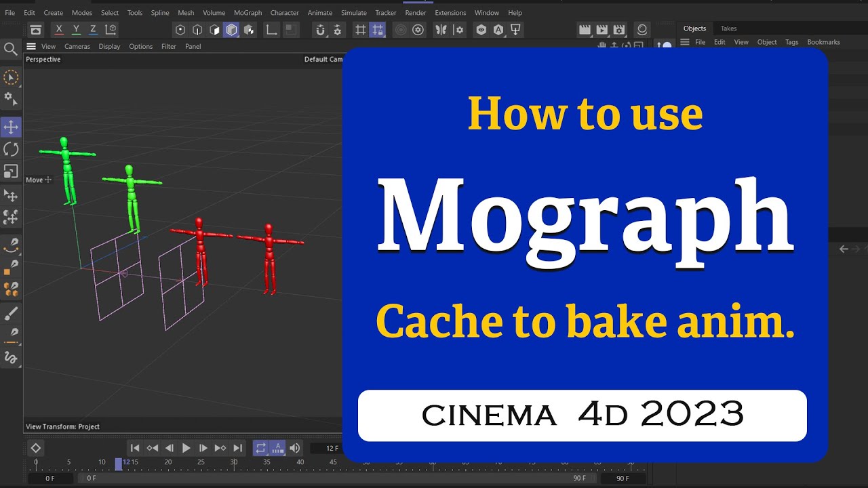Viewport: 868px width, 488px height.
Task: Switch to Model mode cube icon
Action: tap(231, 30)
